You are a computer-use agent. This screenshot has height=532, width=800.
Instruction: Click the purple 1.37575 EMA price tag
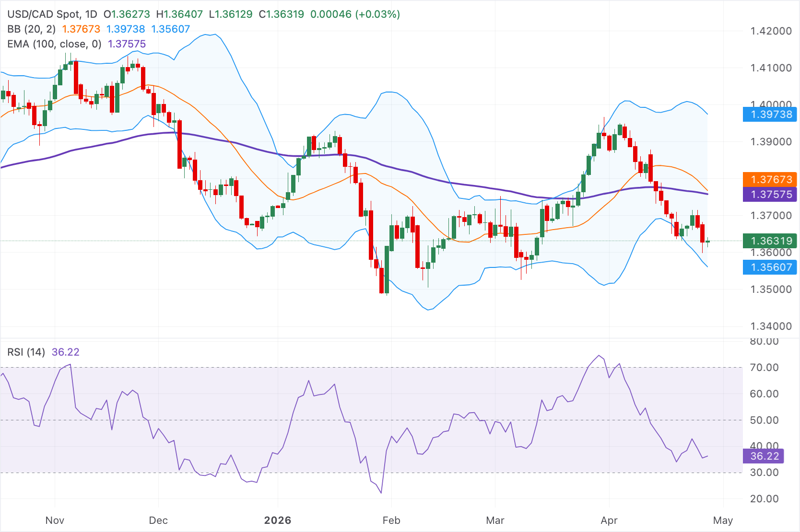771,194
